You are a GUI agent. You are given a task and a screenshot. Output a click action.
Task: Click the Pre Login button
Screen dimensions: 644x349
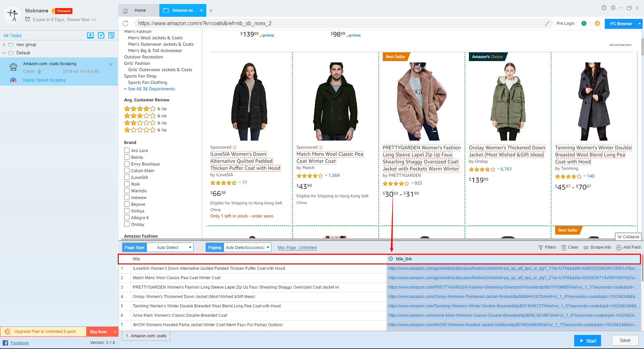(x=566, y=23)
